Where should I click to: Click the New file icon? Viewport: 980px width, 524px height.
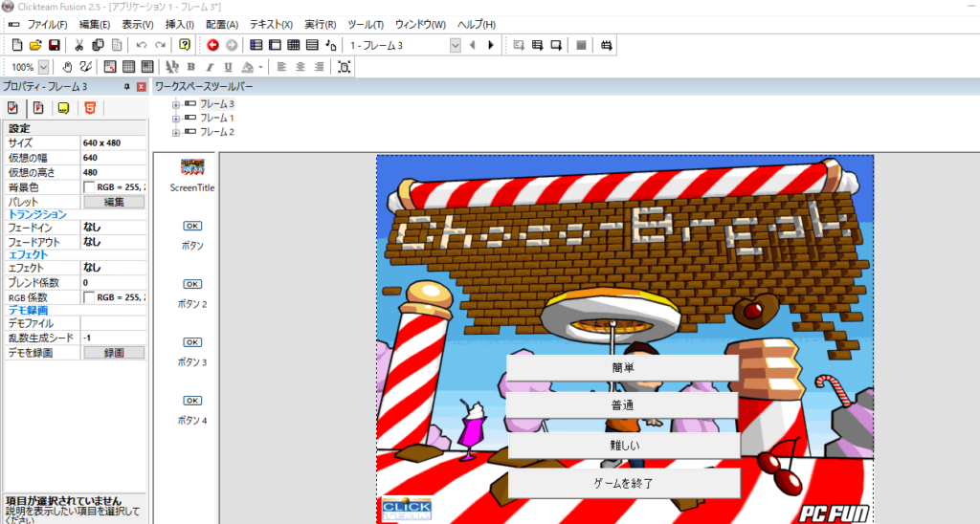click(x=17, y=45)
